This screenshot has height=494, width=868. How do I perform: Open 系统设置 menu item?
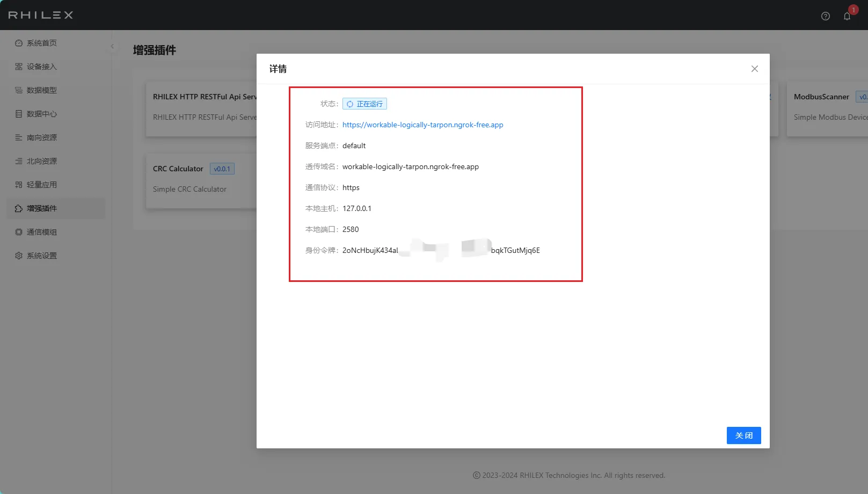pyautogui.click(x=56, y=256)
